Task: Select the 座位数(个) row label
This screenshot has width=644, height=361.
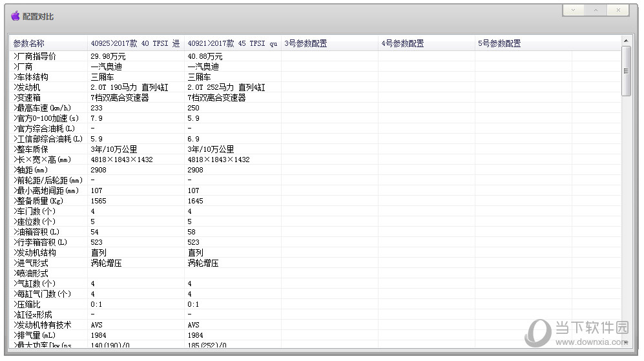Action: tap(34, 222)
